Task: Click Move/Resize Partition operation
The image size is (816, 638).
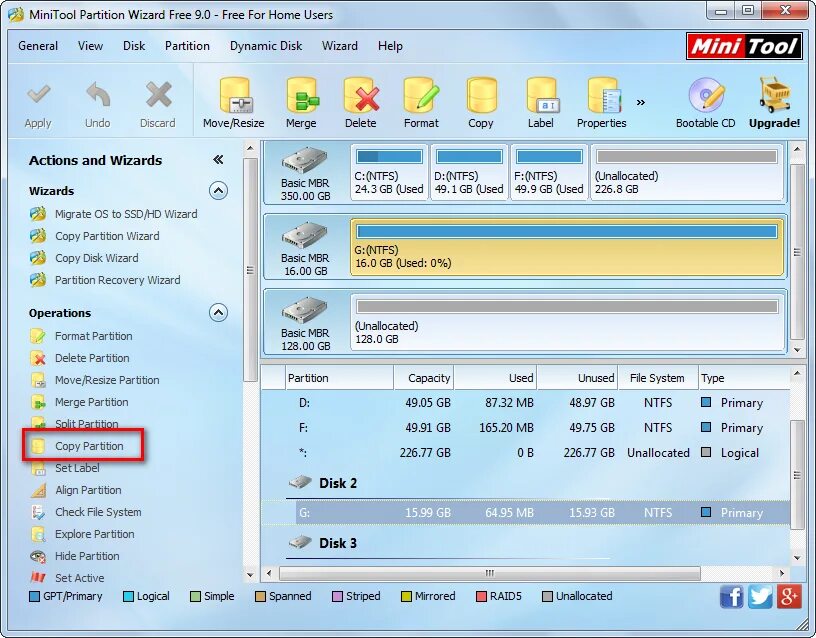Action: click(107, 380)
